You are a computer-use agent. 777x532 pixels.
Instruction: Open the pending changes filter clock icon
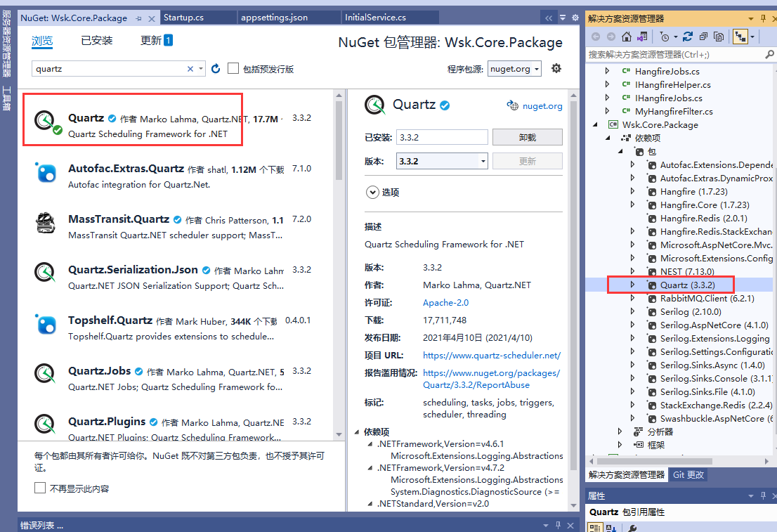coord(665,37)
